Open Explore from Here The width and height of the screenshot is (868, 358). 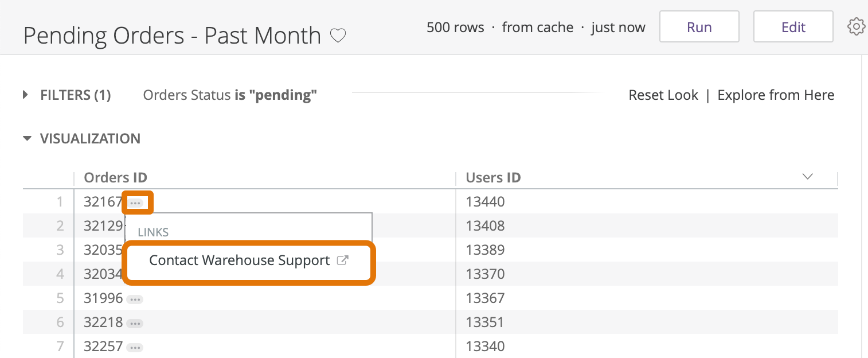click(776, 95)
